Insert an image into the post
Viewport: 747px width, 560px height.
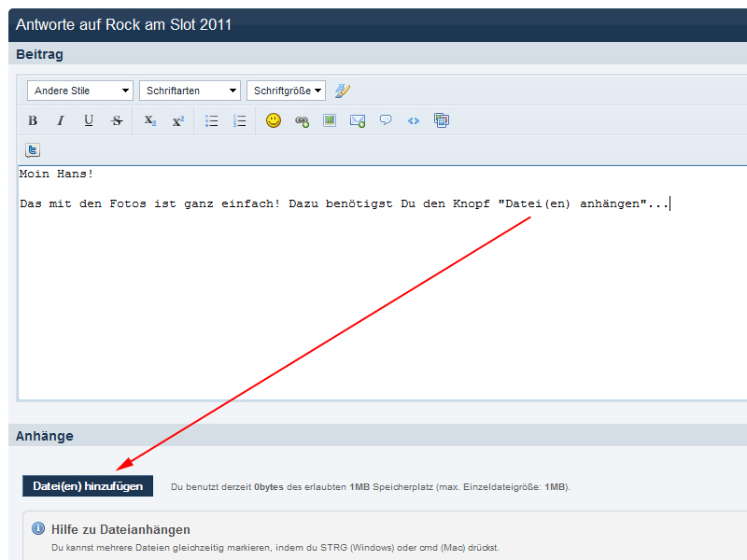[x=330, y=120]
